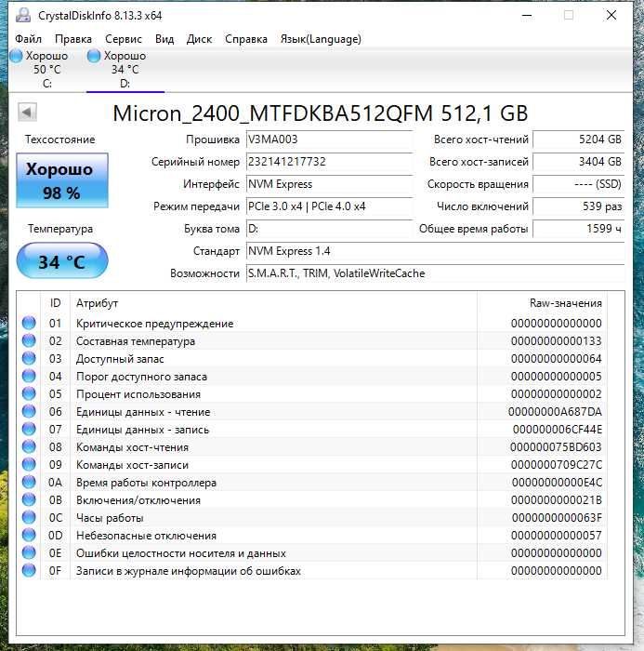Viewport: 644px width, 651px height.
Task: Select row Единицы данных - запись
Action: click(x=312, y=430)
